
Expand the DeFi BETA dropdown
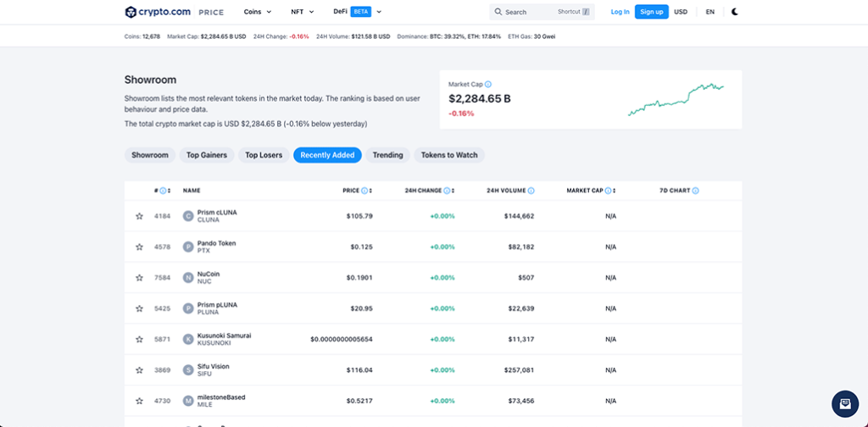[x=358, y=12]
